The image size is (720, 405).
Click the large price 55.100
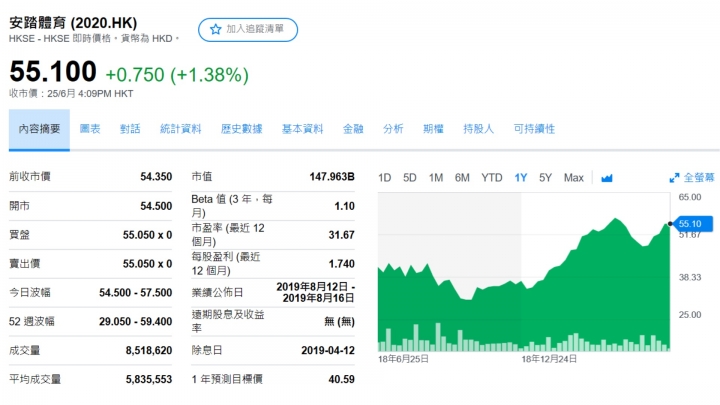[x=53, y=72]
